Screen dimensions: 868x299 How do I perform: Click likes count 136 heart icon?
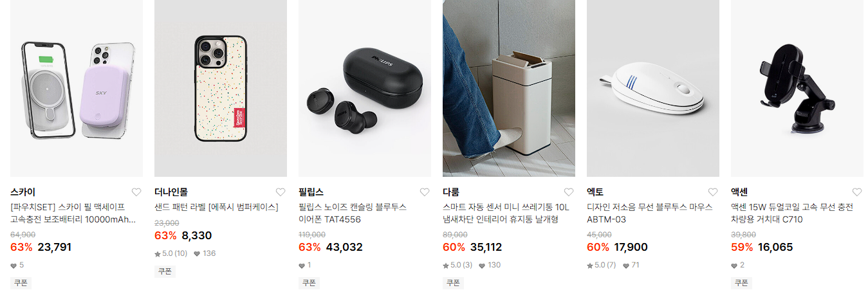(197, 253)
